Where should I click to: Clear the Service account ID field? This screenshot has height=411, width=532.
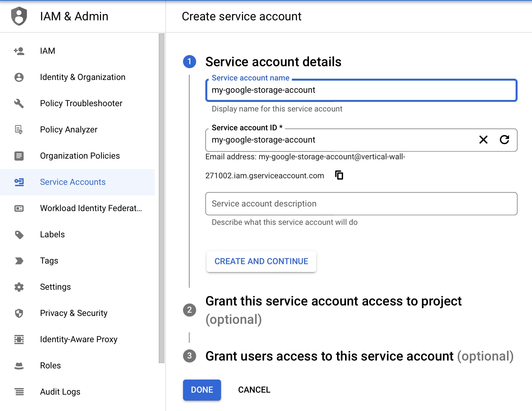coord(483,140)
